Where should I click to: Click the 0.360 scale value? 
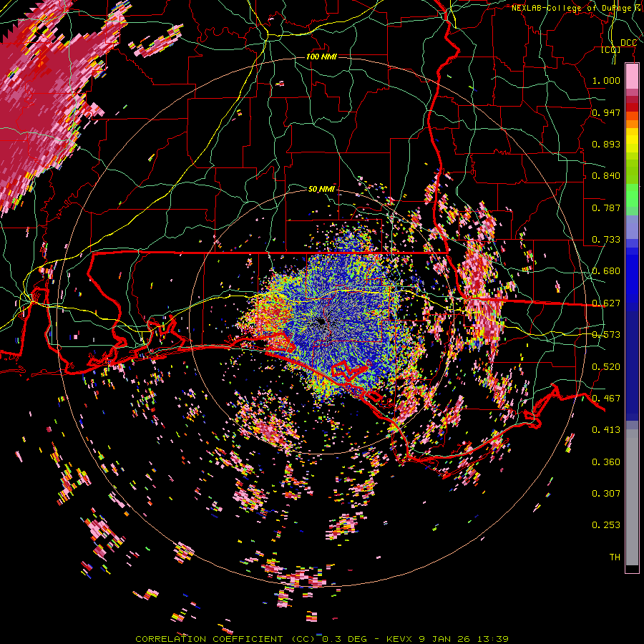point(606,462)
